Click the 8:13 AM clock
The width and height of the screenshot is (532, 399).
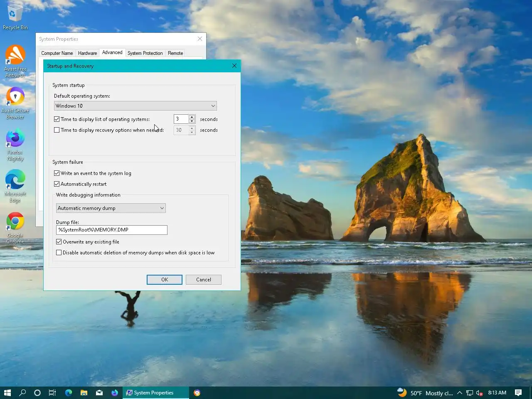[x=497, y=393]
